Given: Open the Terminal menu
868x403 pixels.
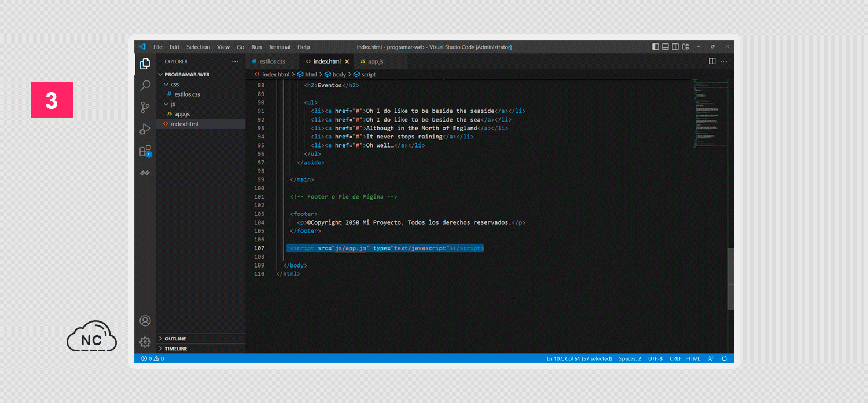Looking at the screenshot, I should pos(279,47).
